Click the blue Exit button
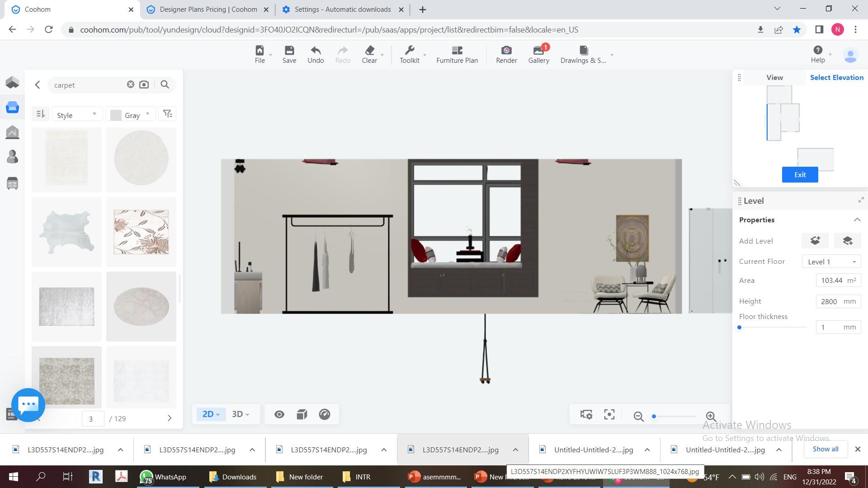 click(x=800, y=175)
